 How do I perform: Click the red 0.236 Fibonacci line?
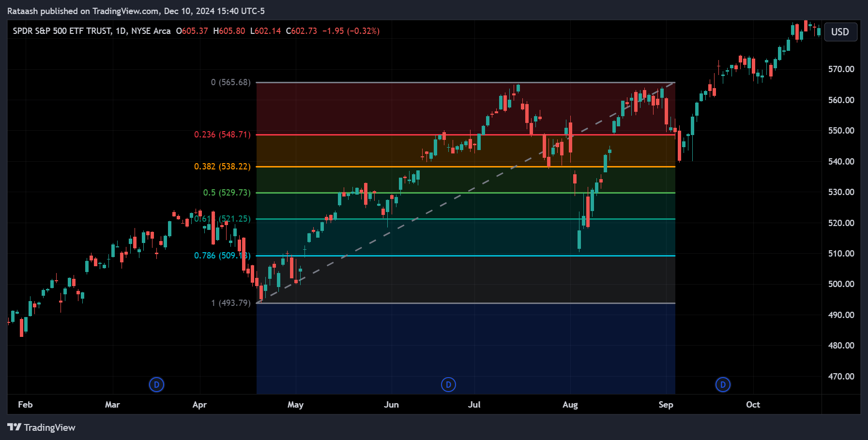click(x=465, y=135)
